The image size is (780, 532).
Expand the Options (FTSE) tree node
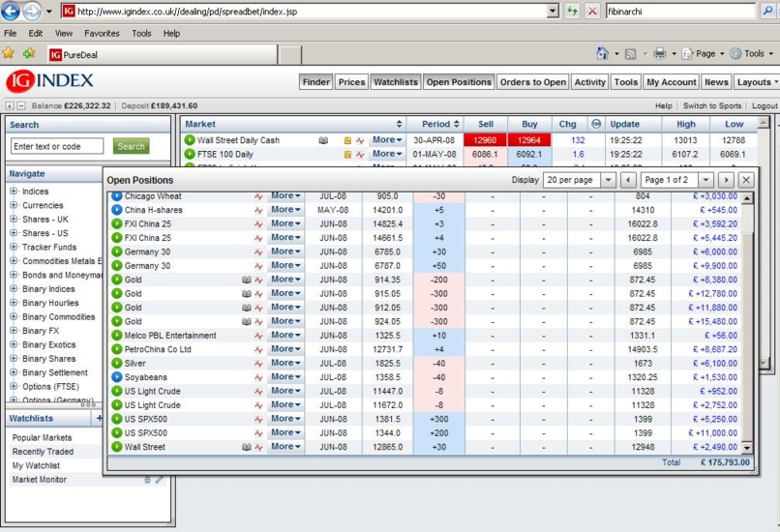[14, 386]
